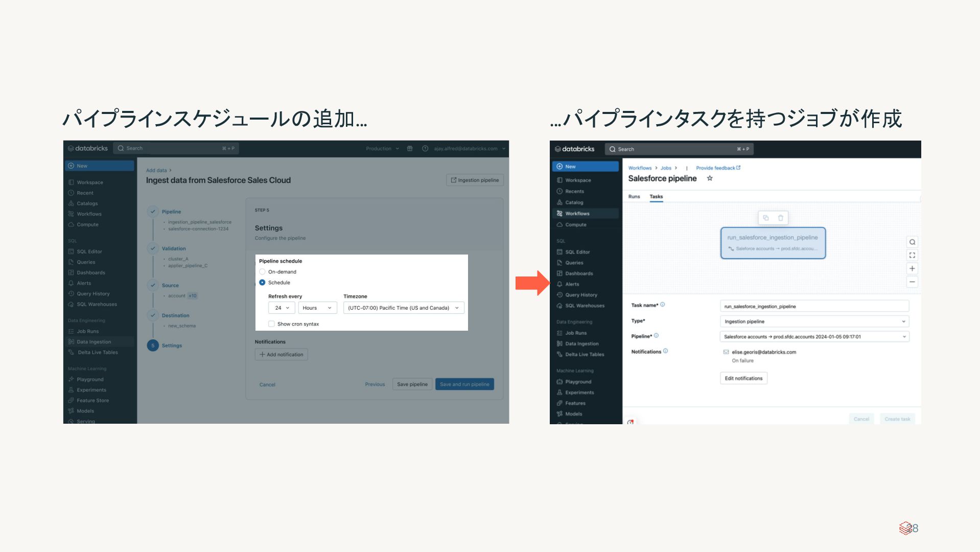Switch to the Runs tab
Viewport: 980px width, 552px height.
point(634,197)
